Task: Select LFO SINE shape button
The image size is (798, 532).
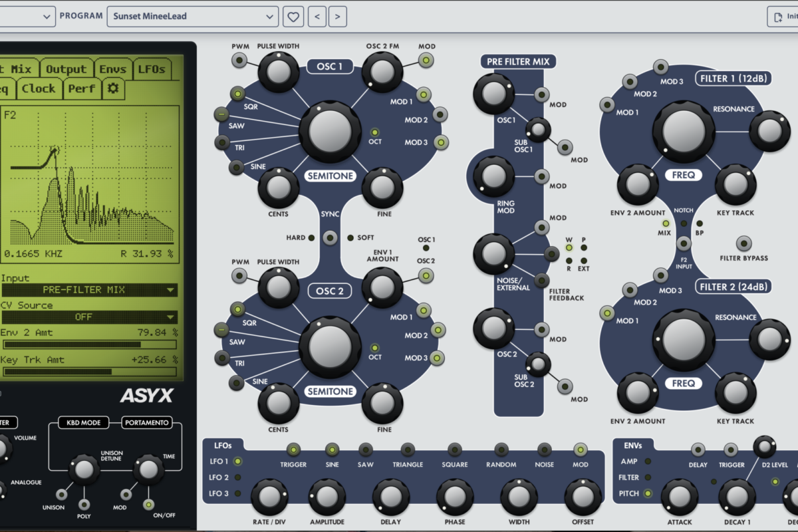Action: [x=332, y=450]
